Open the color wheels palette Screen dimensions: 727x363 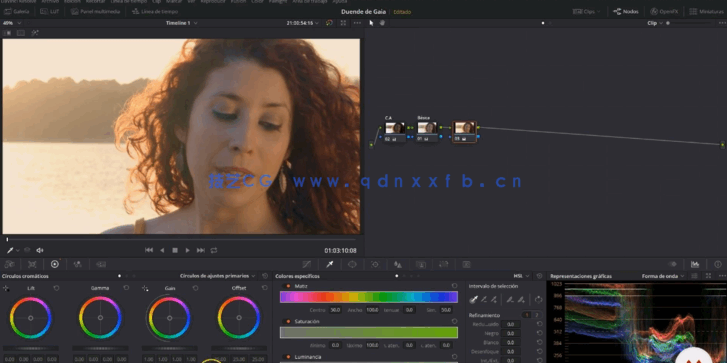[55, 264]
